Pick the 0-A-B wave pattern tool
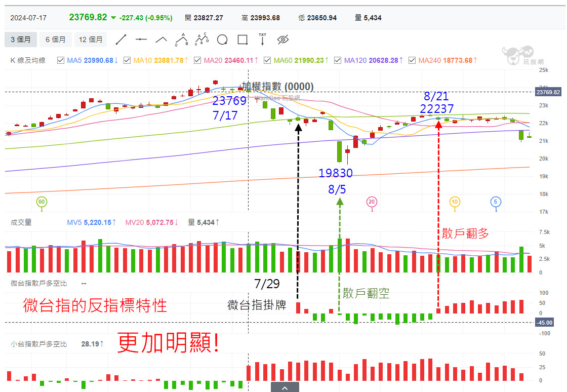Image resolution: width=567 pixels, height=392 pixels. [182, 40]
